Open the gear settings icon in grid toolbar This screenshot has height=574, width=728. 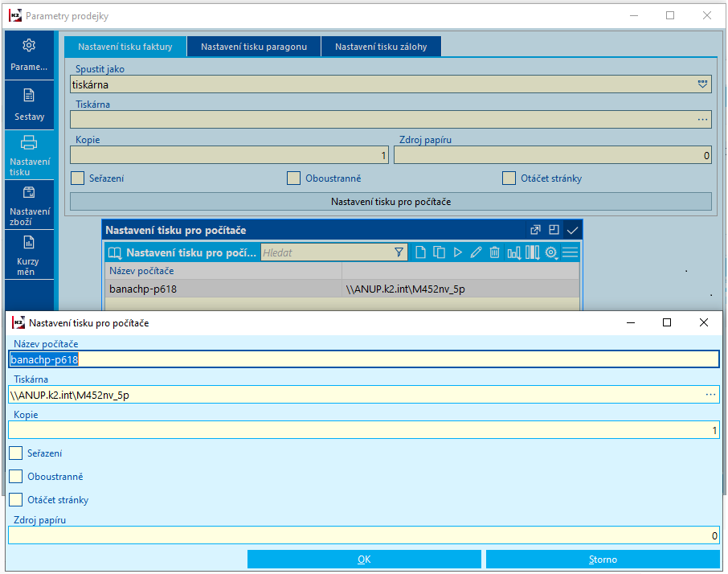click(551, 252)
